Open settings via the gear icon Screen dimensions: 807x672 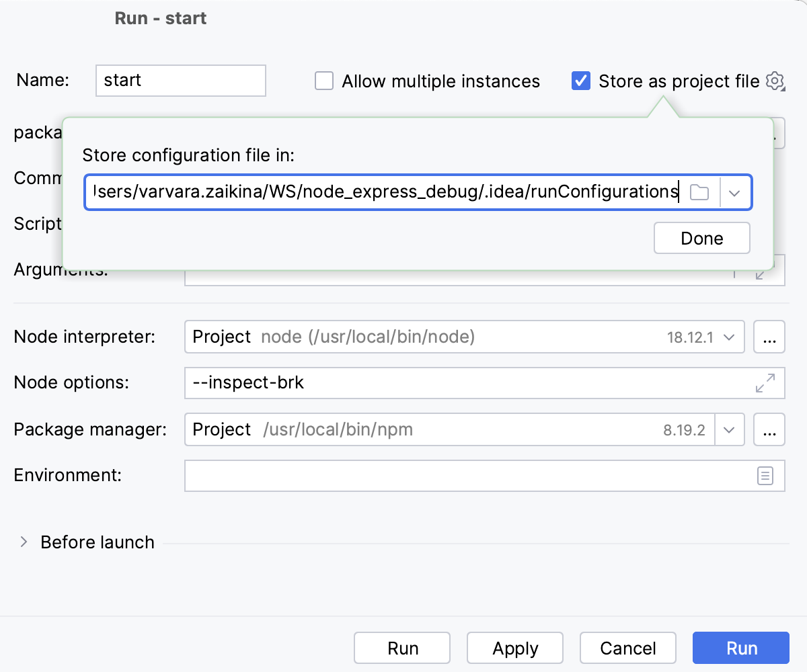pos(776,81)
